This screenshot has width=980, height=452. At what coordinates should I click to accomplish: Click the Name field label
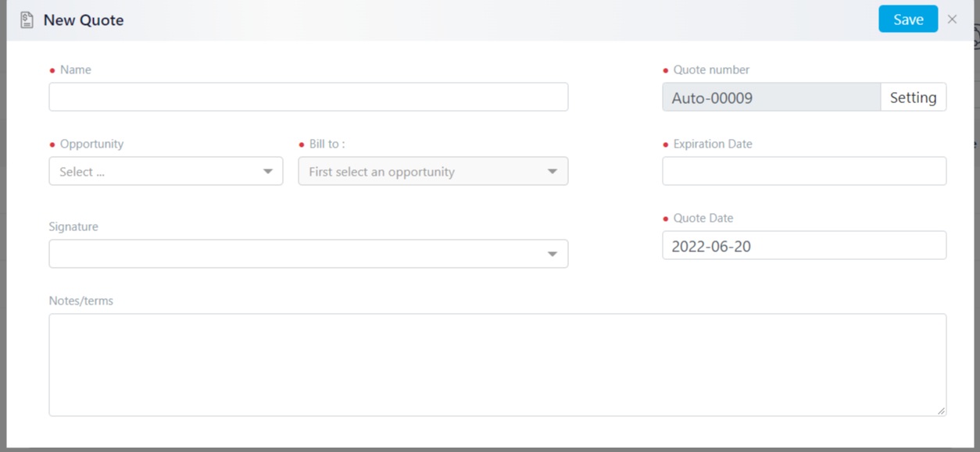pyautogui.click(x=76, y=69)
